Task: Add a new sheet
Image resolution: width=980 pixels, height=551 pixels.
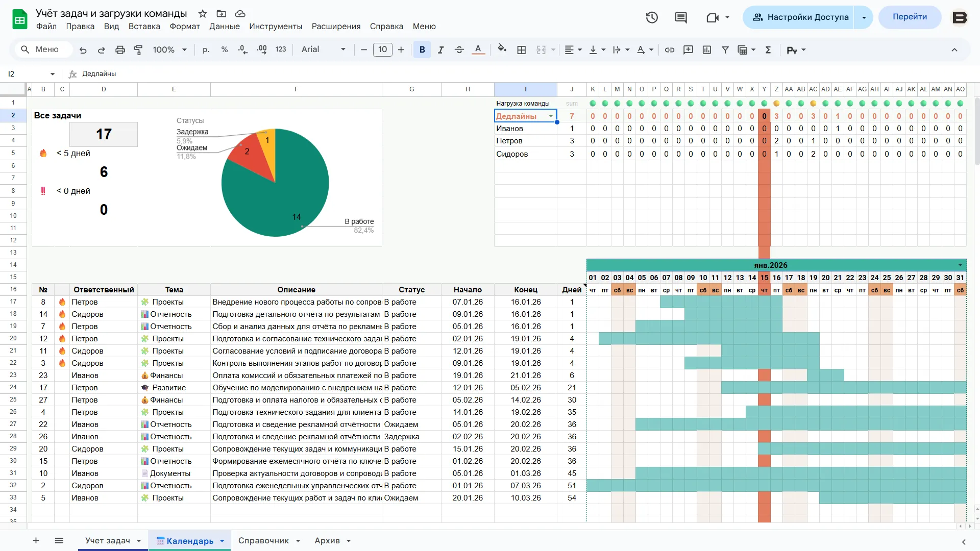Action: pyautogui.click(x=36, y=541)
